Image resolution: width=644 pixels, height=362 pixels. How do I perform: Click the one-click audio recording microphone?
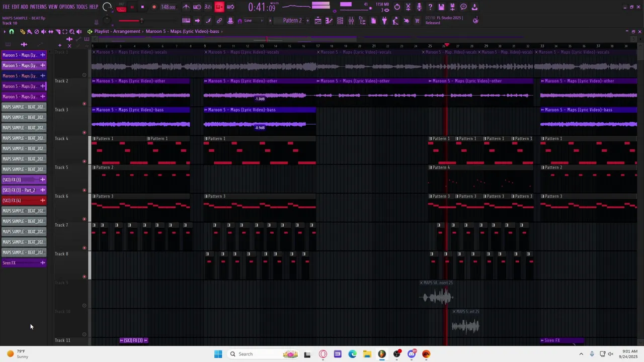[x=419, y=7]
